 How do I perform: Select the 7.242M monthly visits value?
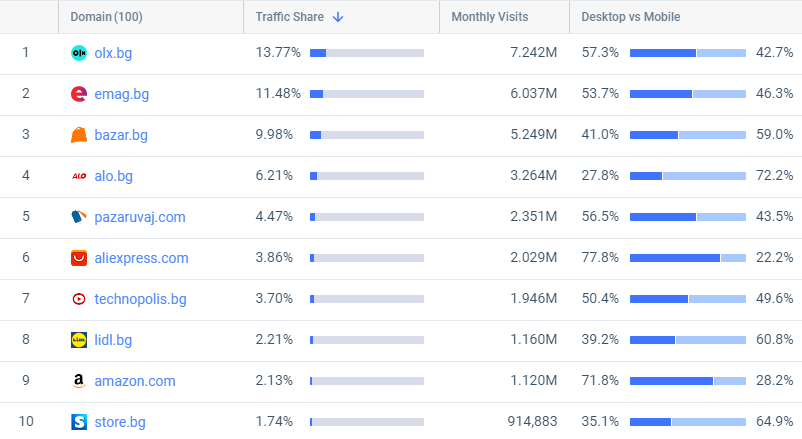[533, 52]
